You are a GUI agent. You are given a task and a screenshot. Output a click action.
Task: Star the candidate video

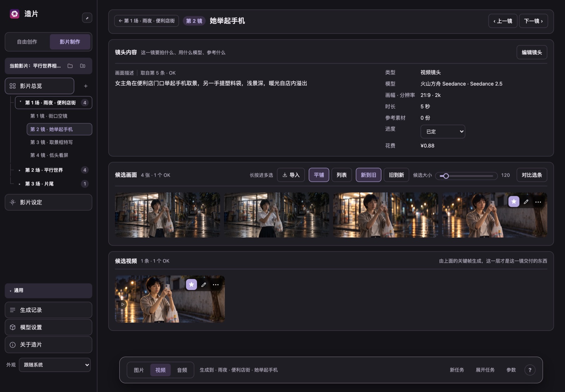click(191, 284)
